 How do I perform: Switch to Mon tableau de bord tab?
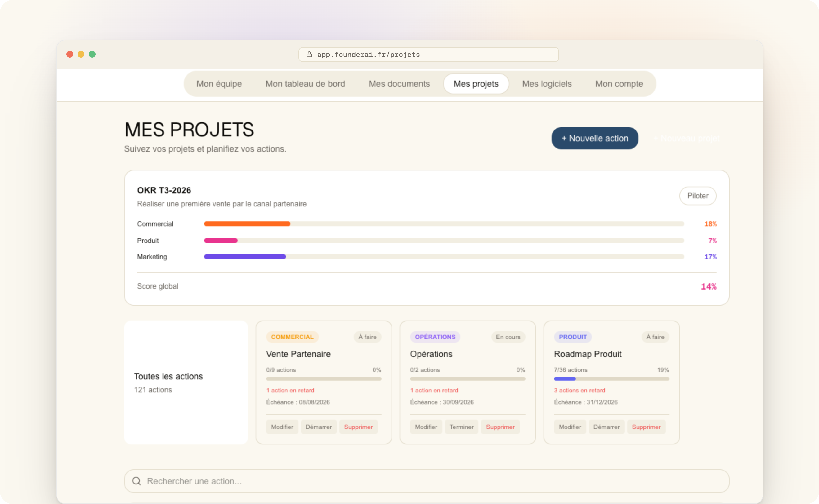[x=305, y=84]
